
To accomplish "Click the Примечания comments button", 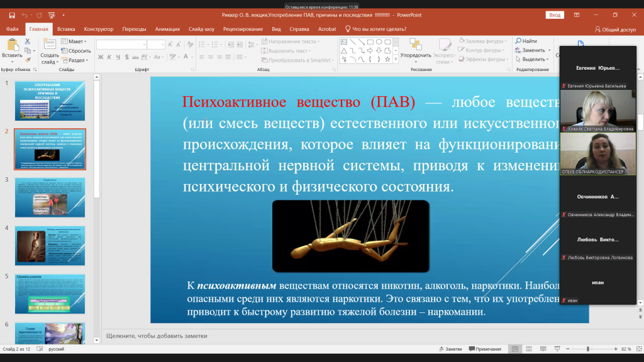I will (x=485, y=349).
